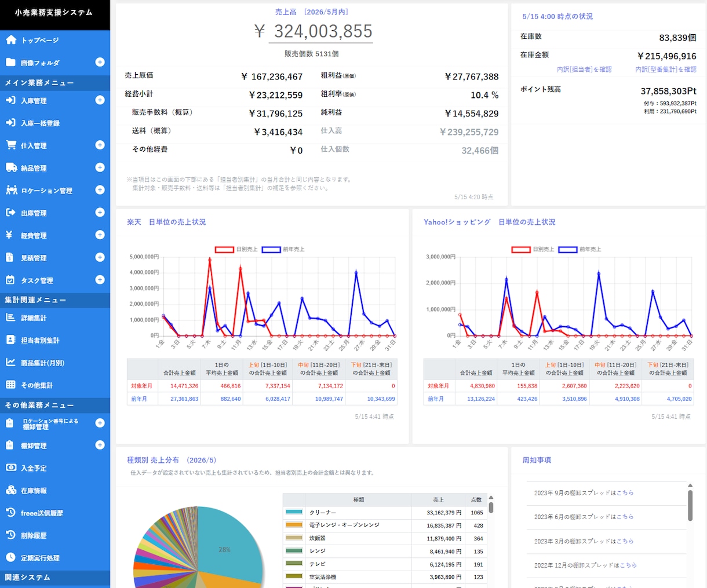
Task: Click the 小売業務支援システム header title
Action: pyautogui.click(x=54, y=12)
